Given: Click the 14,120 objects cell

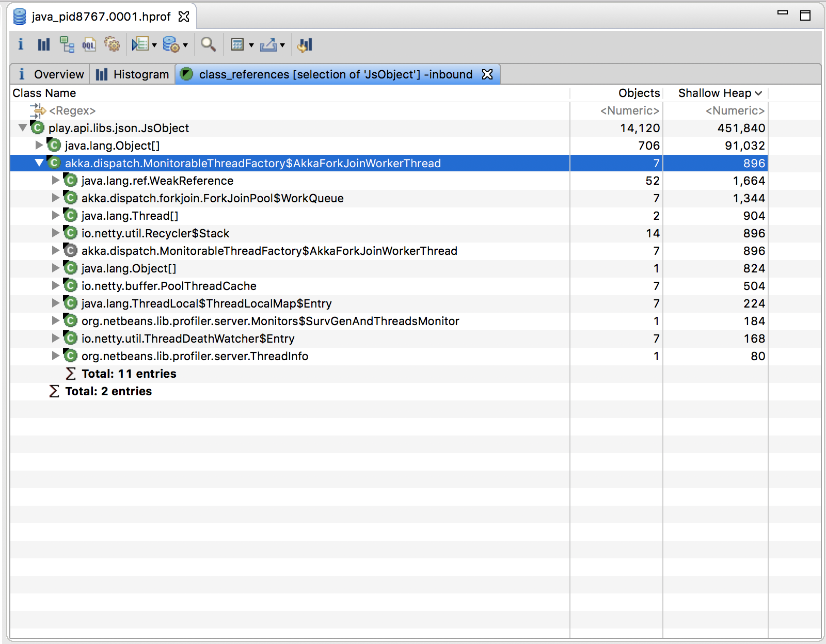Looking at the screenshot, I should point(640,128).
